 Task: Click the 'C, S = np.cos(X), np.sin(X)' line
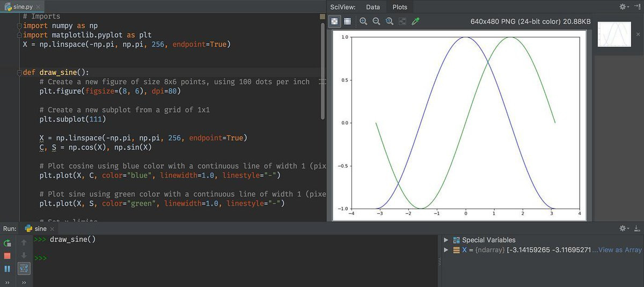[x=96, y=147]
